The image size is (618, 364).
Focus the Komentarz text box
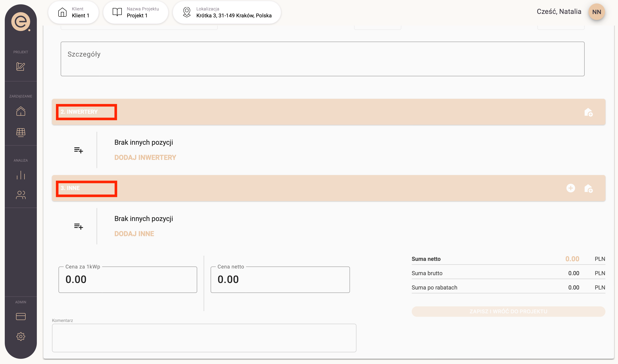pyautogui.click(x=204, y=338)
